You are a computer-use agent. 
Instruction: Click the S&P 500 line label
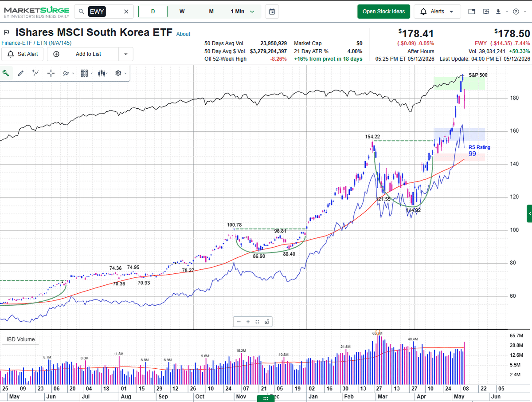pos(478,75)
